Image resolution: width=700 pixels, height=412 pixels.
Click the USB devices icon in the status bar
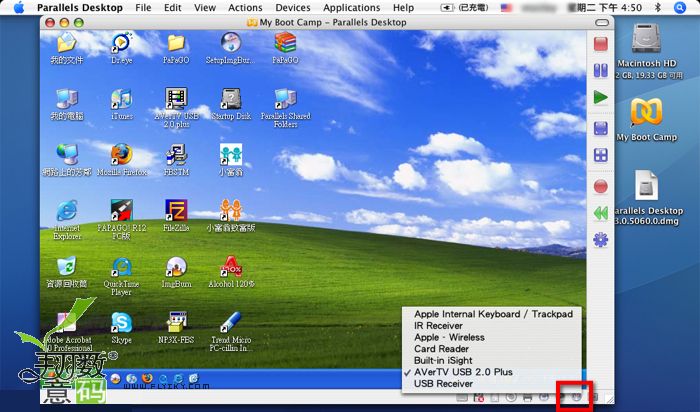(x=576, y=397)
